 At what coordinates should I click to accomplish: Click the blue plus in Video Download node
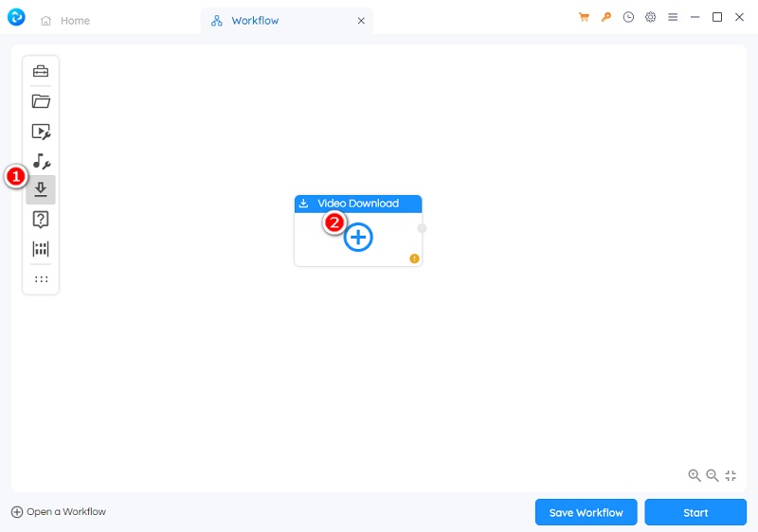tap(358, 238)
